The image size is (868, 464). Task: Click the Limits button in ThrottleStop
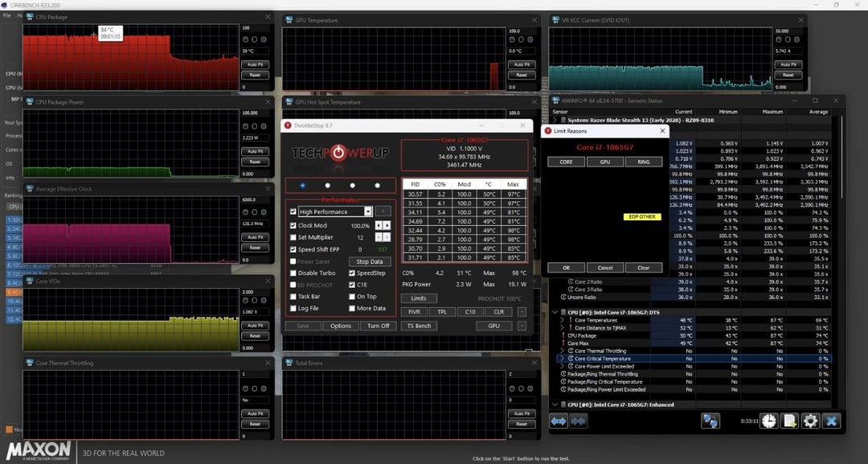(419, 298)
